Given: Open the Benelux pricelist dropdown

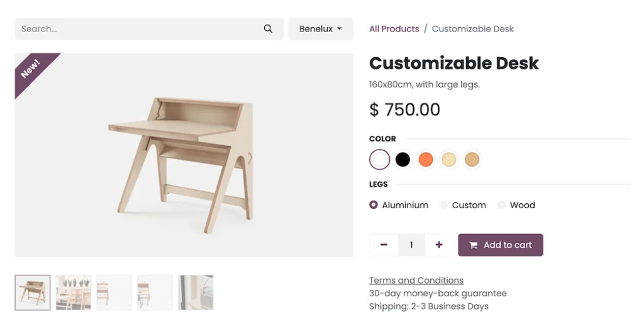Looking at the screenshot, I should [320, 29].
